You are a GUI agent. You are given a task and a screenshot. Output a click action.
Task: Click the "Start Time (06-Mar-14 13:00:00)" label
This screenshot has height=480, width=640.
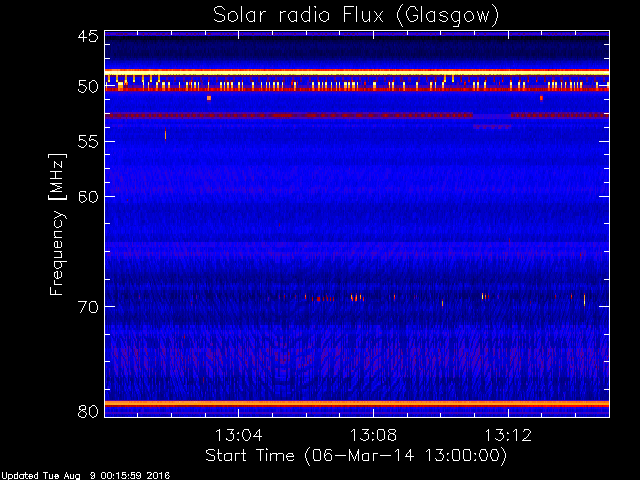[x=356, y=455]
